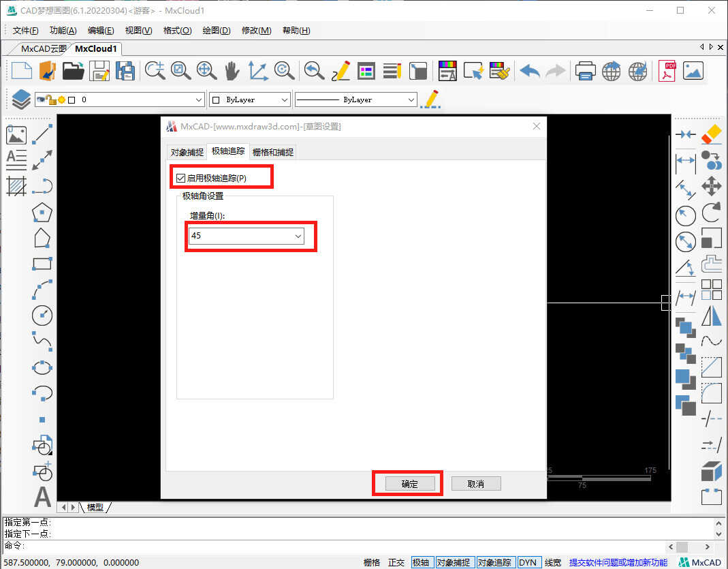The width and height of the screenshot is (728, 569).
Task: Select the Ellipse drawing tool
Action: click(42, 367)
